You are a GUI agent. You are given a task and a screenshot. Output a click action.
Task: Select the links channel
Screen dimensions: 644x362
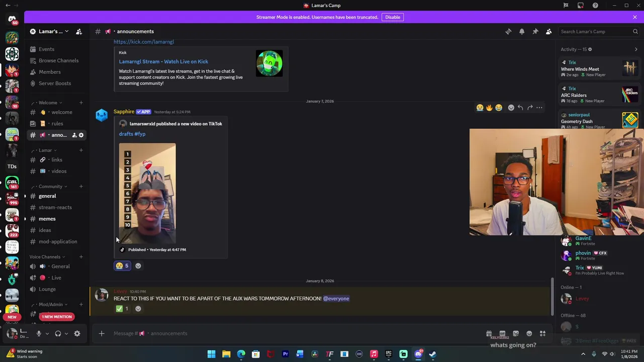(x=56, y=160)
